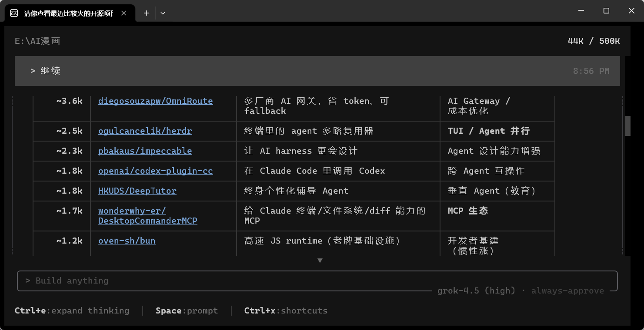Click the always-approve mode label
Screen dimensions: 644x330
[x=567, y=291]
